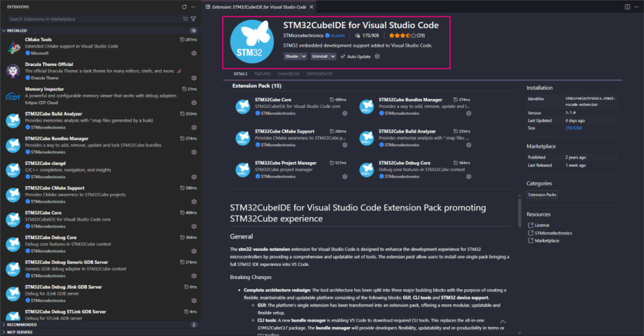Open manage gear for STM32Cube clangd
This screenshot has width=644, height=336.
pyautogui.click(x=194, y=177)
